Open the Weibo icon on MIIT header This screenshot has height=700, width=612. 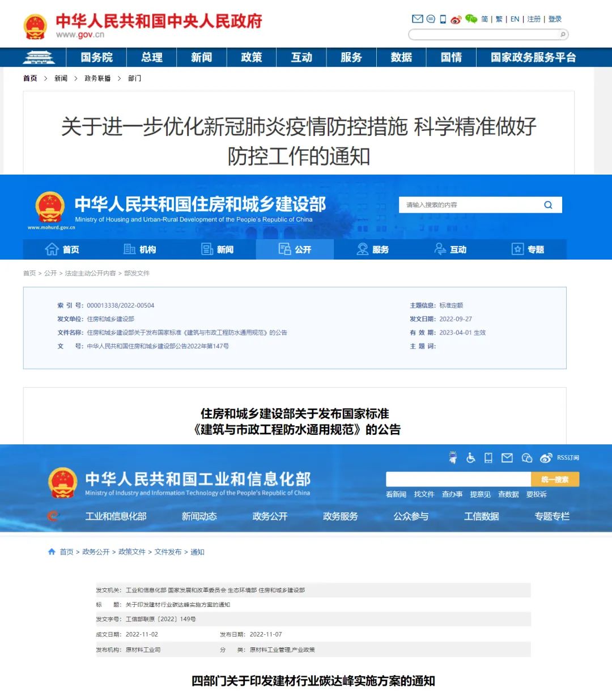pos(546,458)
